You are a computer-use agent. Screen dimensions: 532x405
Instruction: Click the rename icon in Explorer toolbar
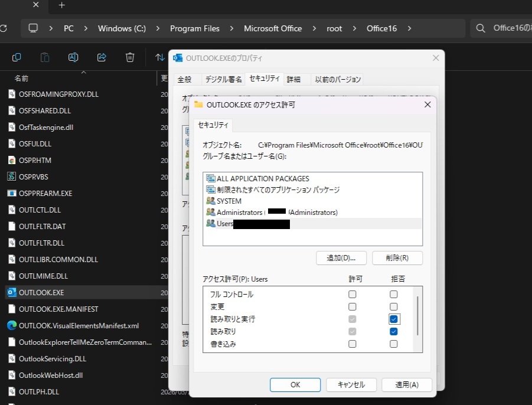(x=73, y=57)
